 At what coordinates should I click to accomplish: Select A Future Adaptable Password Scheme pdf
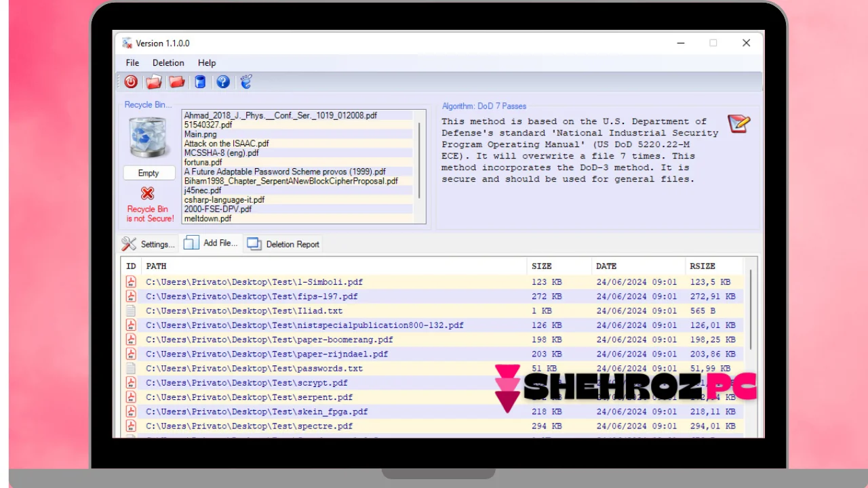tap(298, 172)
